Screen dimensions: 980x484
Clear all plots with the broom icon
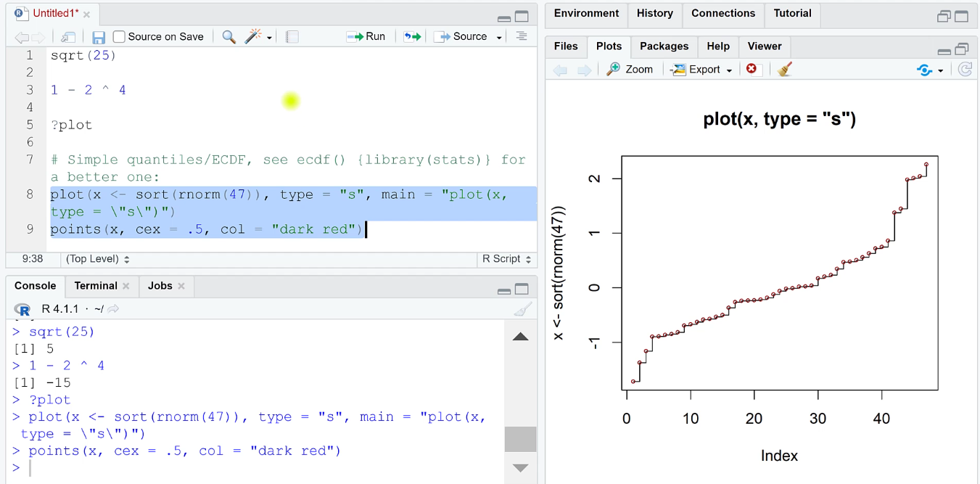click(784, 69)
